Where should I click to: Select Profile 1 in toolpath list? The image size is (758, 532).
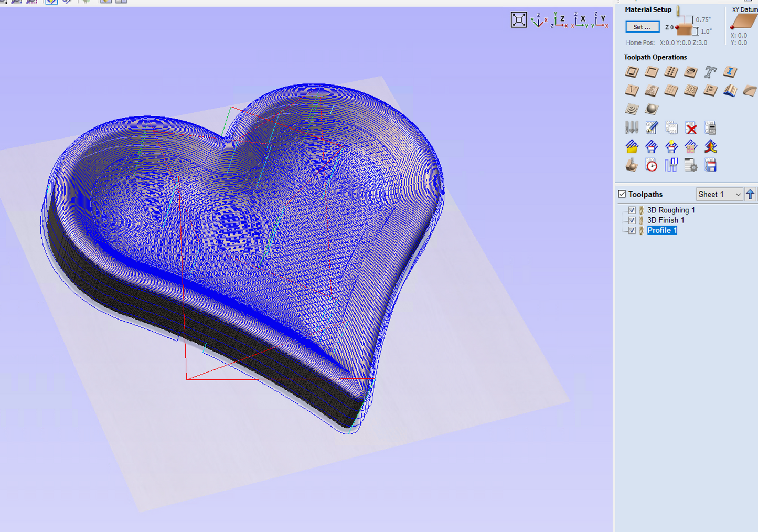click(x=661, y=230)
